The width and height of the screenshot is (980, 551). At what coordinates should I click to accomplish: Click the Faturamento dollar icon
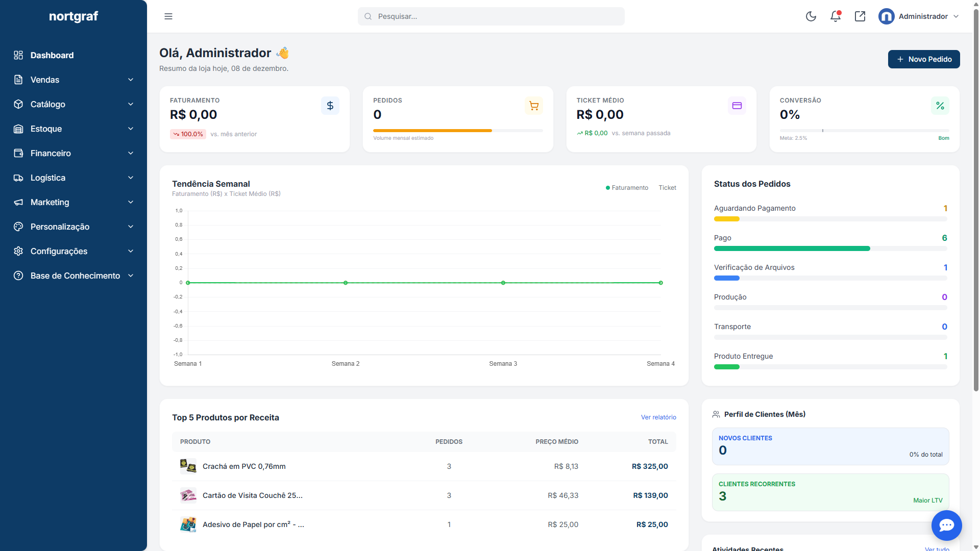click(330, 106)
